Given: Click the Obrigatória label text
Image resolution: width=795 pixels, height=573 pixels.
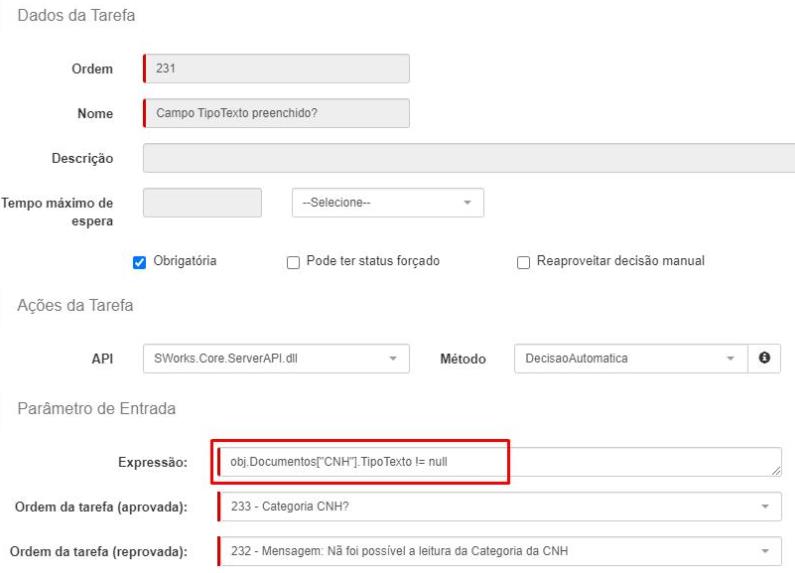Looking at the screenshot, I should tap(185, 261).
